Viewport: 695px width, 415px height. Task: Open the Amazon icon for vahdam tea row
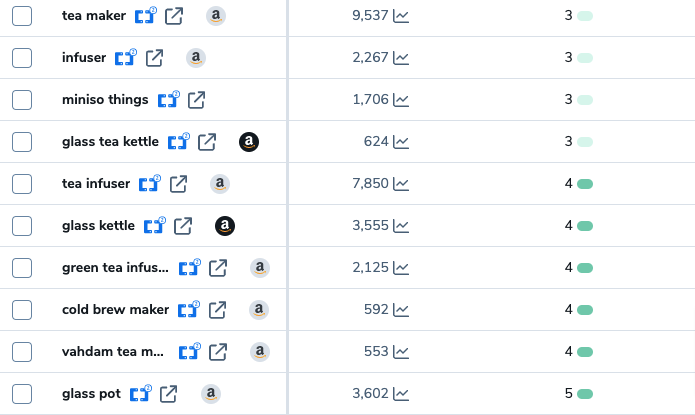[260, 352]
